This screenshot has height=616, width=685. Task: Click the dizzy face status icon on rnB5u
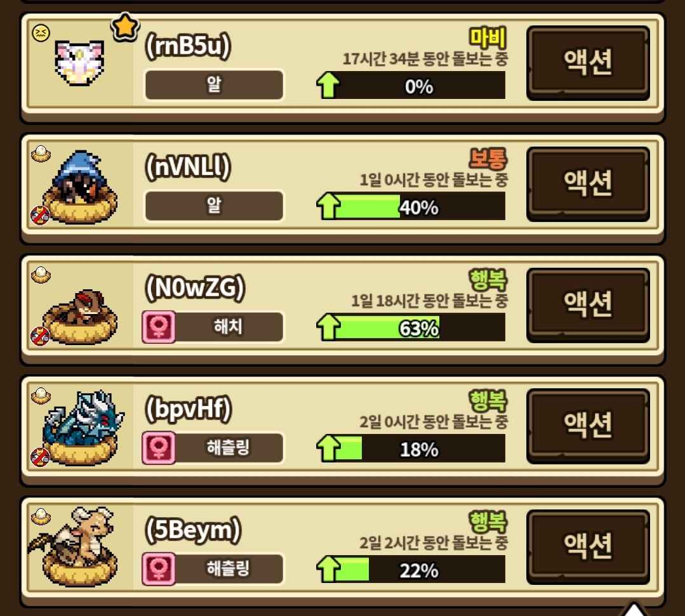click(41, 33)
